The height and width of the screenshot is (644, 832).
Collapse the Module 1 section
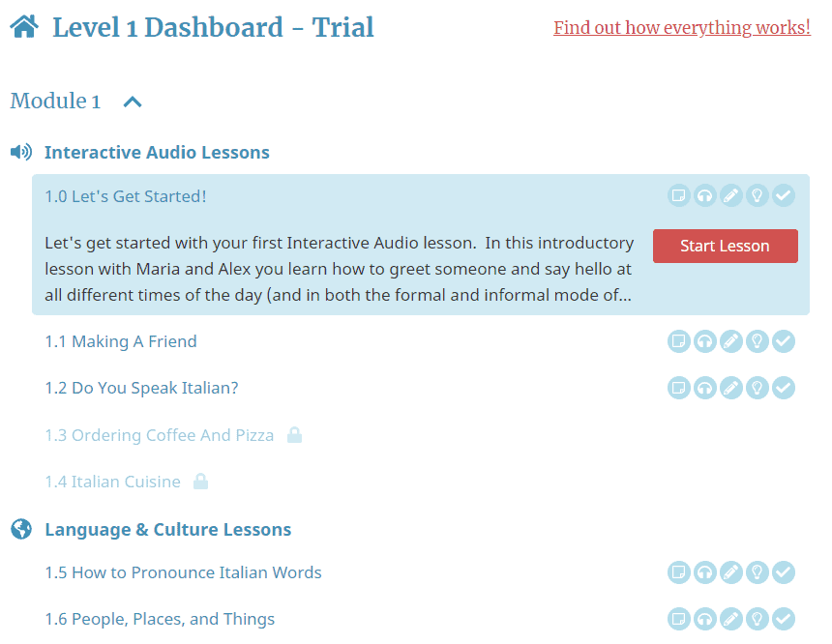click(x=132, y=101)
